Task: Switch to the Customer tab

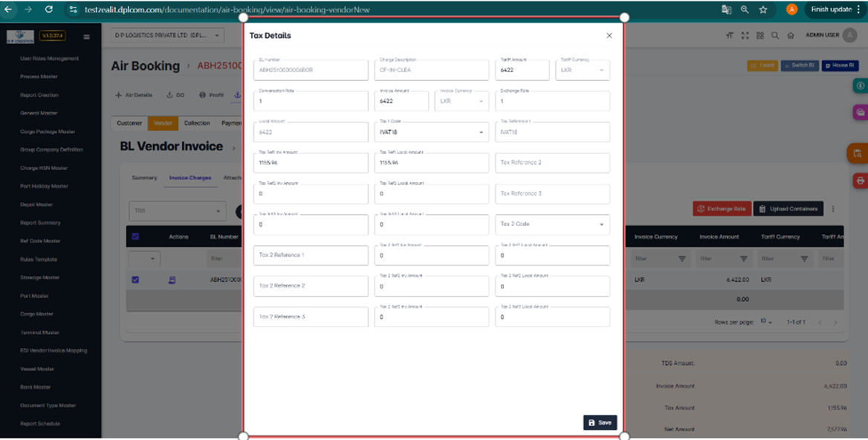Action: [x=129, y=123]
